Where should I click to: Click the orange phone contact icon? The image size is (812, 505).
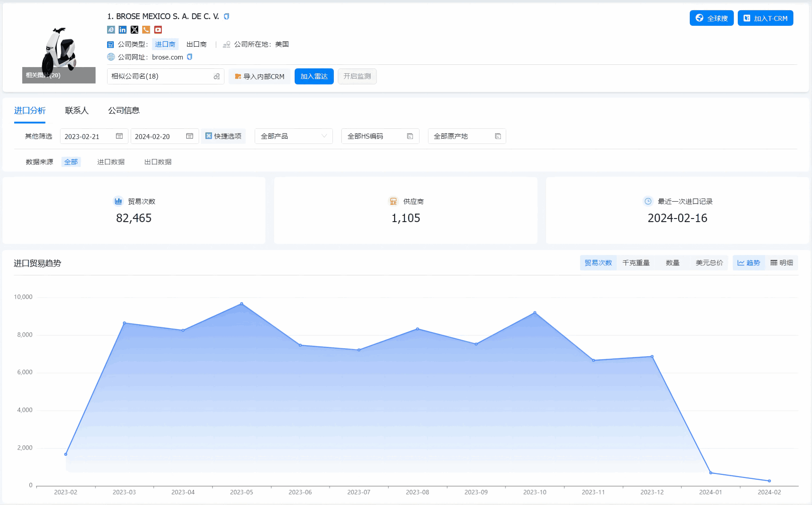pos(146,30)
